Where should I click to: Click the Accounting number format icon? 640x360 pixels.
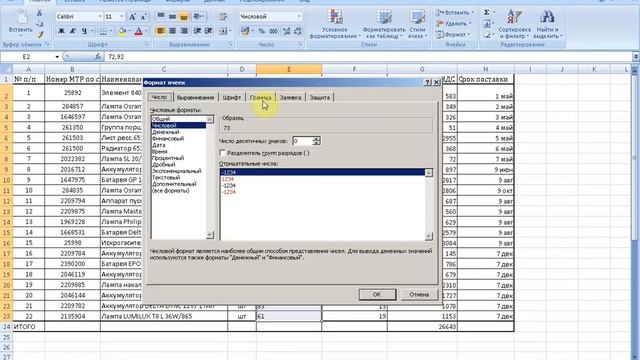coord(245,31)
